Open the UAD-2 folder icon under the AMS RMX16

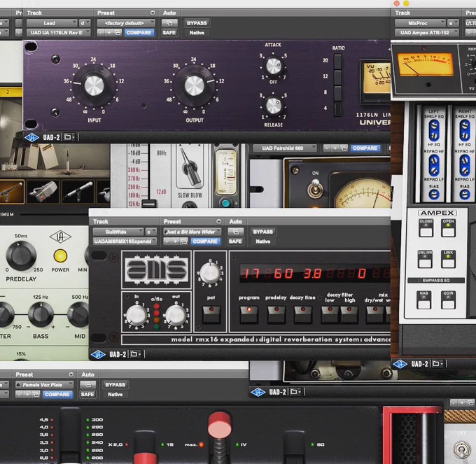click(134, 354)
